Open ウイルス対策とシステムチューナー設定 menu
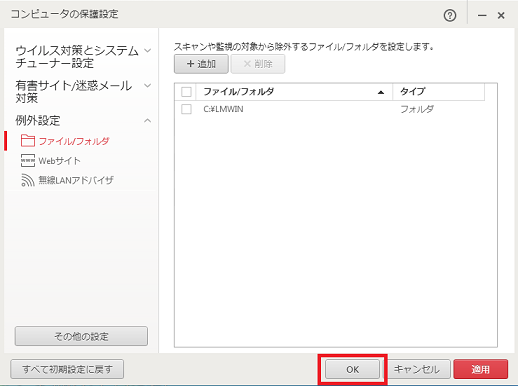 pos(77,57)
